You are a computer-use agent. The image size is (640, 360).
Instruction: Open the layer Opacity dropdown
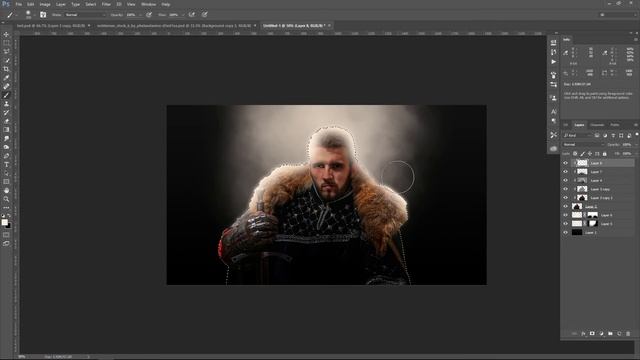click(x=636, y=145)
